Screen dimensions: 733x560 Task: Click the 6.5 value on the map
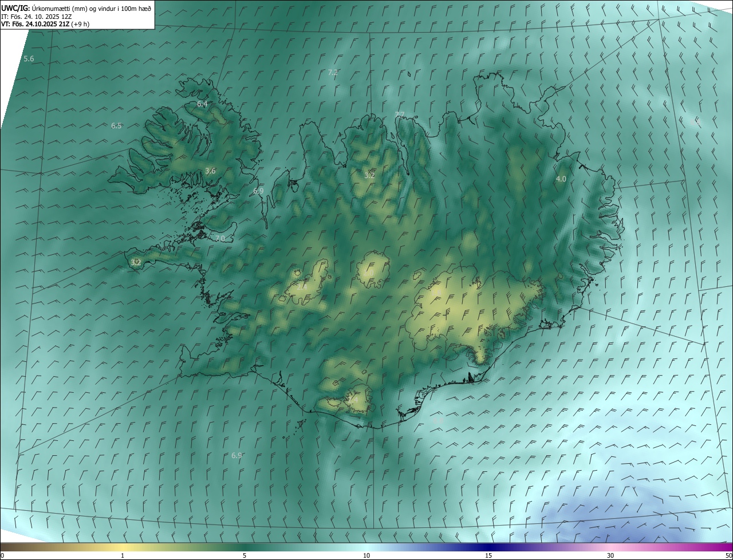(116, 125)
